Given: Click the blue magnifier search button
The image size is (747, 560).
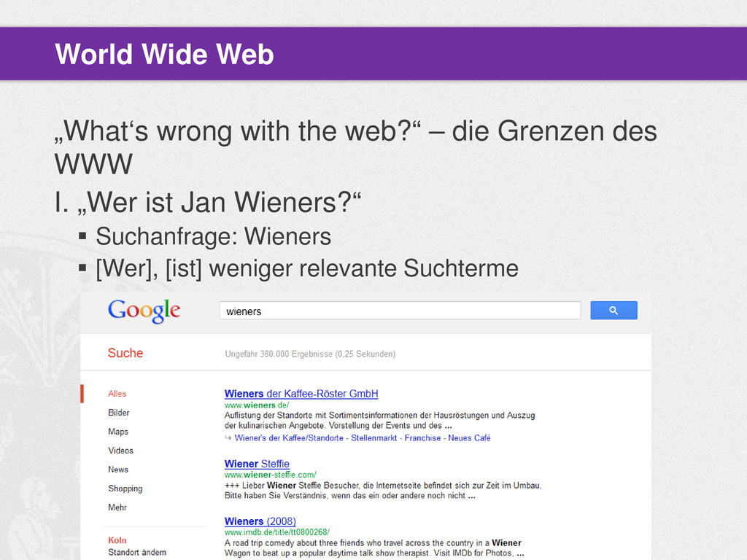Looking at the screenshot, I should (x=614, y=311).
